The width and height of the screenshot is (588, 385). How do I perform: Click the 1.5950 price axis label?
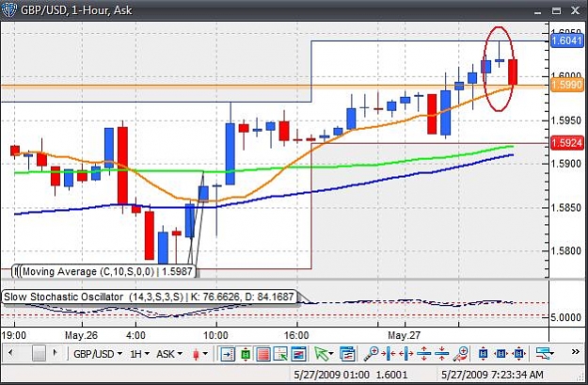click(566, 120)
